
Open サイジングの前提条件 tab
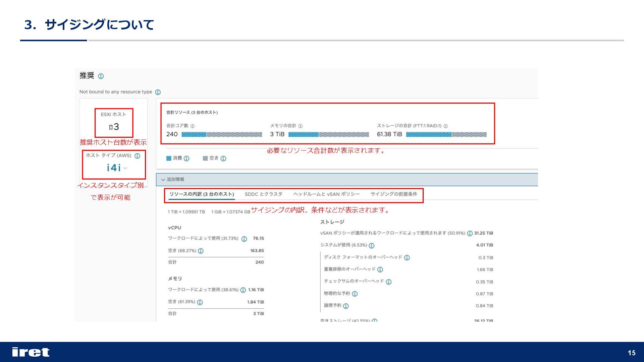(394, 194)
